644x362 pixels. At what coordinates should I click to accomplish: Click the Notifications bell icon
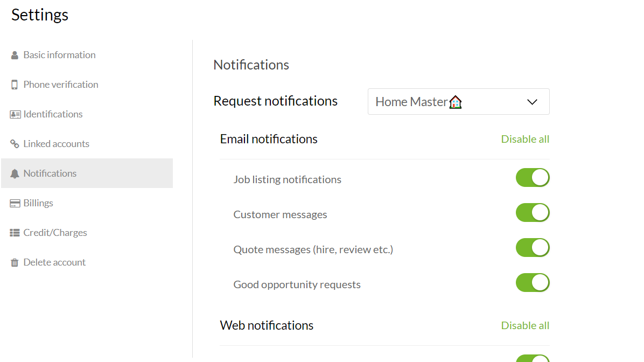15,173
